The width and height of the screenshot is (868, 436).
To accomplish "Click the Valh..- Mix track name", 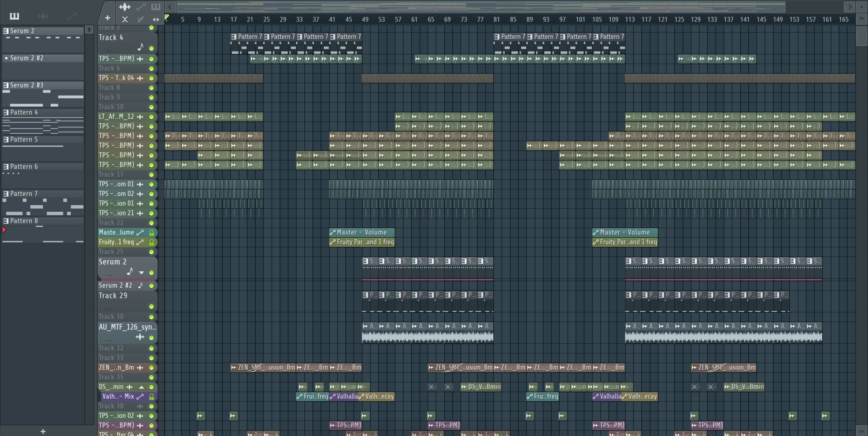I will 118,396.
